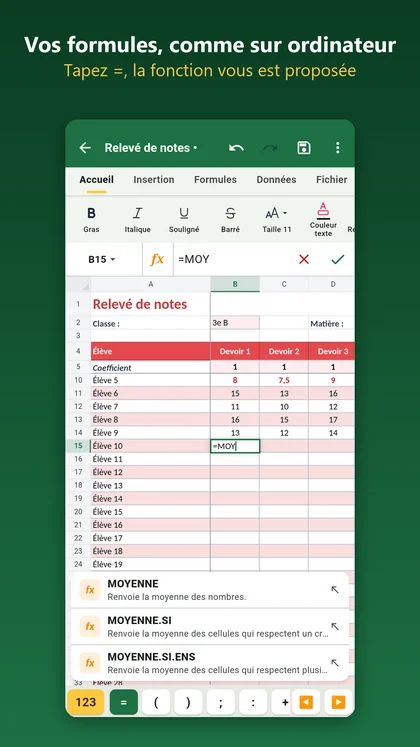Screen dimensions: 420x747
Task: Click the Devoir 2 header cell
Action: point(284,352)
